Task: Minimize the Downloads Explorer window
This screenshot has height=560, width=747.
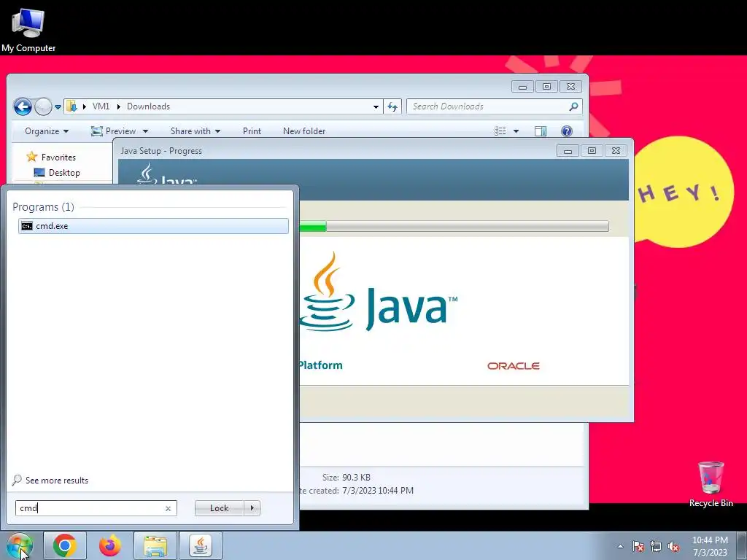Action: coord(522,87)
